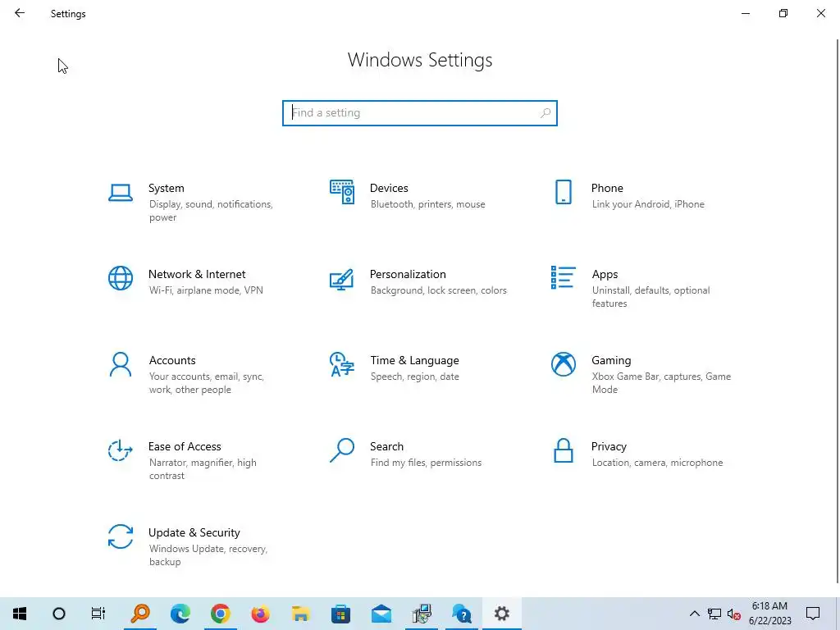Open the Network & Internet globe icon
The image size is (840, 630).
point(121,278)
